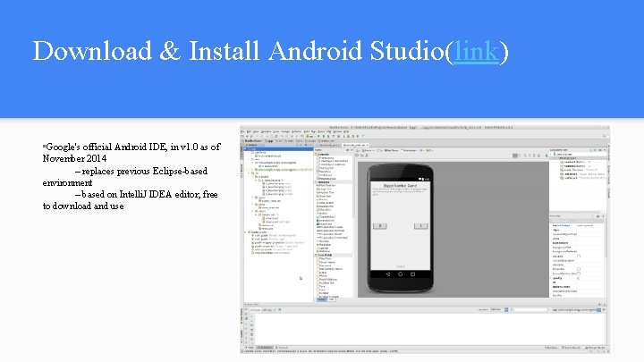Select the 'Bigger Number Game' title text
Viewport: 644px width, 362px height.
[x=400, y=186]
